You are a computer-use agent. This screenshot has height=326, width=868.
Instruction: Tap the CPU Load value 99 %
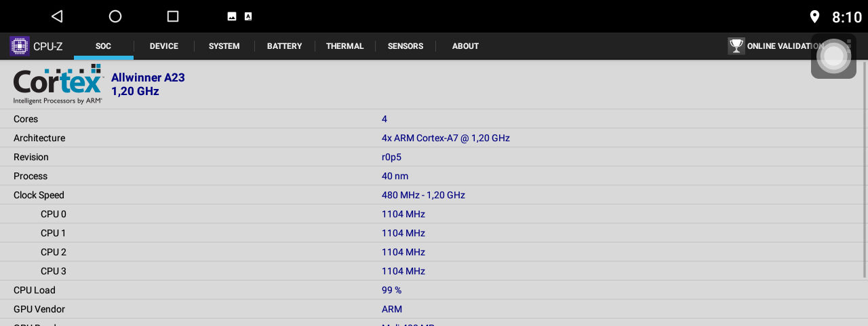point(391,290)
